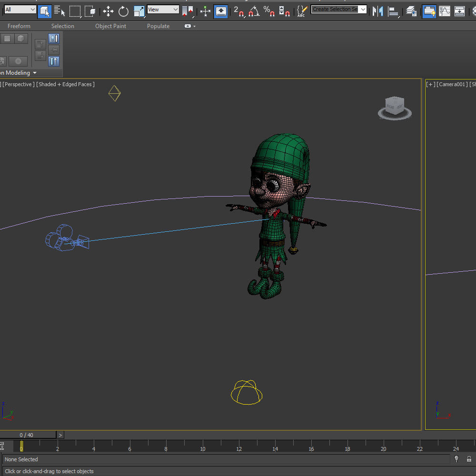This screenshot has width=476, height=476.
Task: Click the None Selected status text
Action: point(21,459)
